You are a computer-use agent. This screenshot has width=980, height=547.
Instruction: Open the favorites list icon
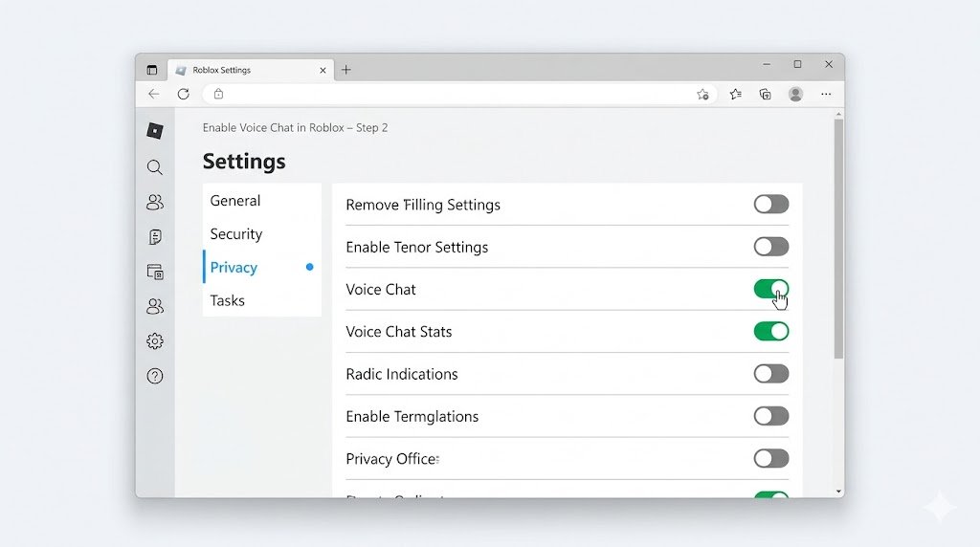[736, 95]
